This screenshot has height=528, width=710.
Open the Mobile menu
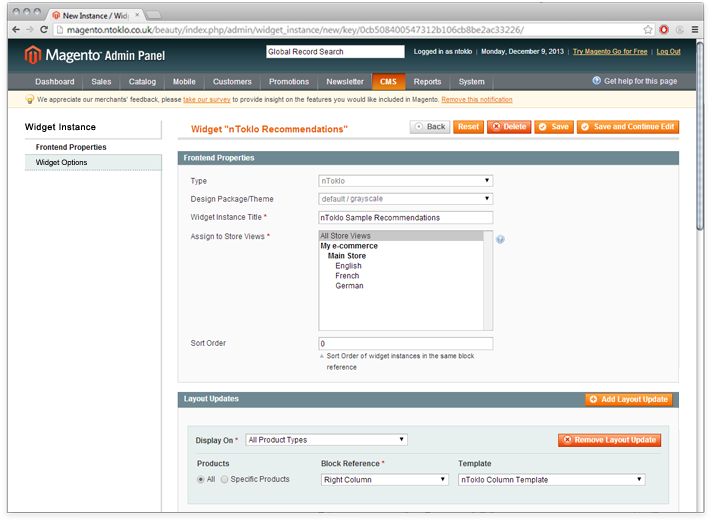[x=184, y=82]
